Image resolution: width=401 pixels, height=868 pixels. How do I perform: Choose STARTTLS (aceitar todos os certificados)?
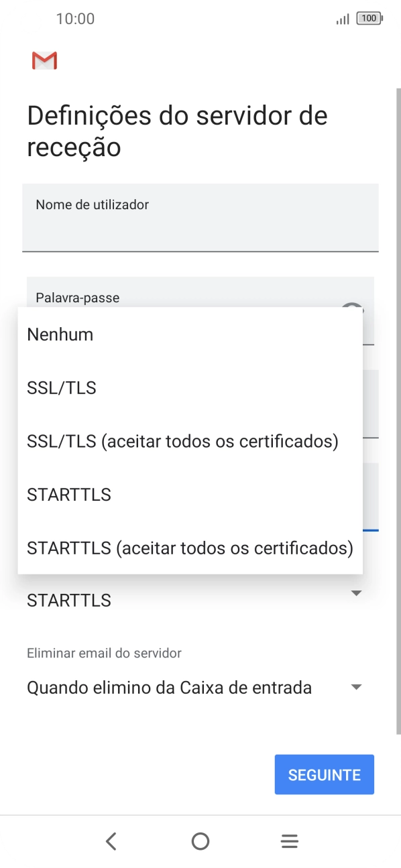click(190, 548)
